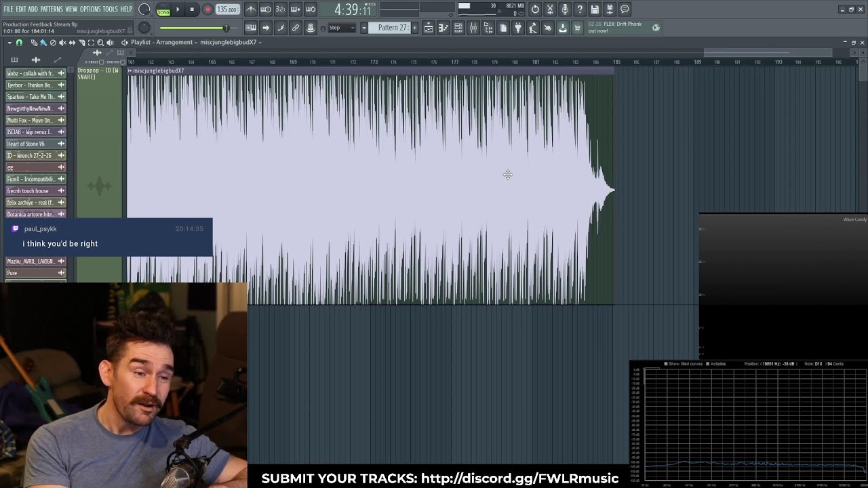868x488 pixels.
Task: Toggle blend recording overdub icon
Action: coord(296,9)
